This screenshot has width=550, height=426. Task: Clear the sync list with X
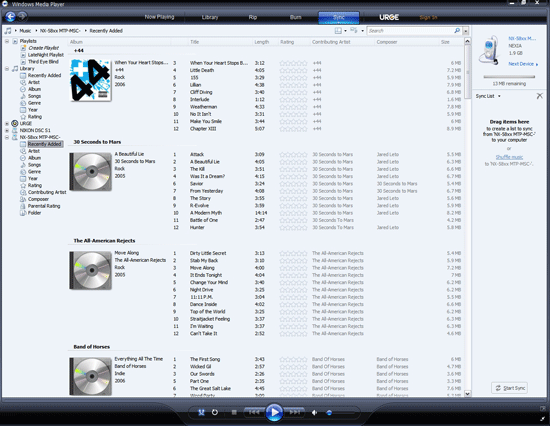[539, 96]
